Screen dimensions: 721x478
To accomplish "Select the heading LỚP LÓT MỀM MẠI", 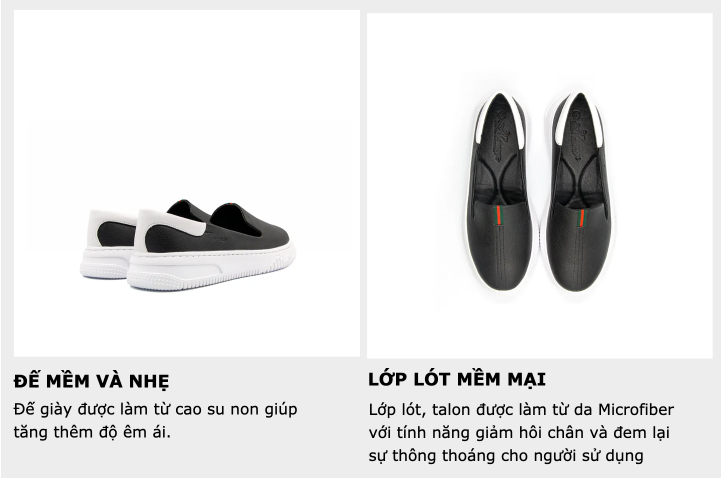I will pos(457,380).
